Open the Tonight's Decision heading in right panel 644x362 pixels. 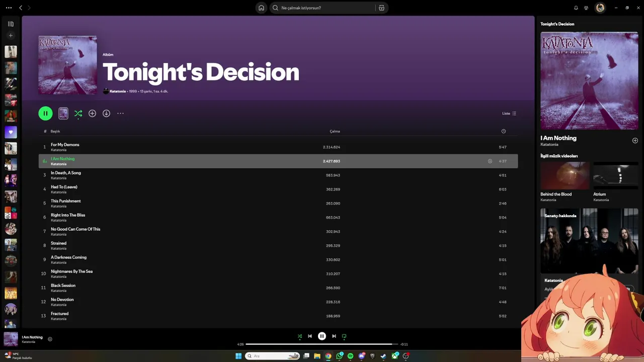click(557, 24)
